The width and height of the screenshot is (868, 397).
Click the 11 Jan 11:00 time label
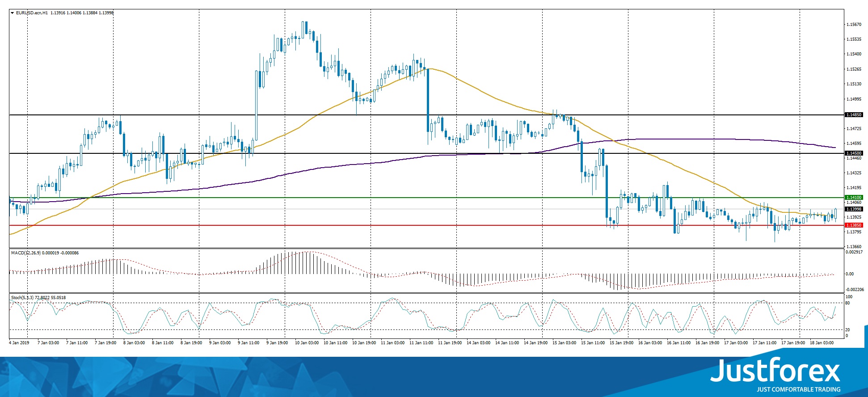pyautogui.click(x=421, y=343)
